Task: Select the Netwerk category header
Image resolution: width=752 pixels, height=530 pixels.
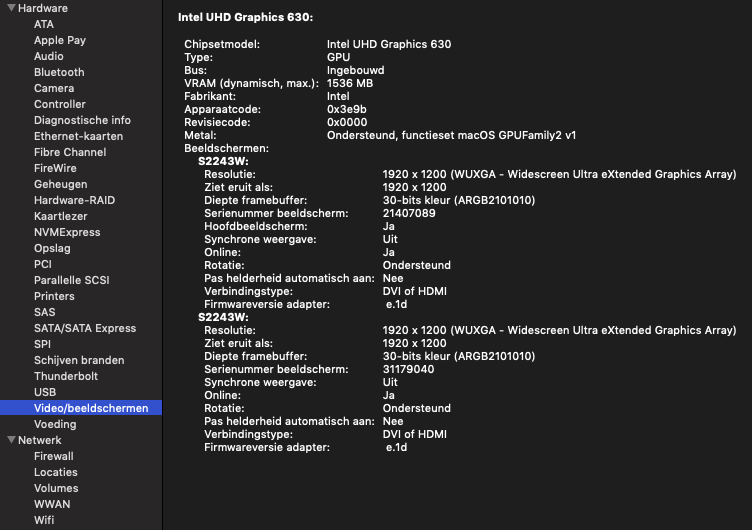Action: pos(39,440)
